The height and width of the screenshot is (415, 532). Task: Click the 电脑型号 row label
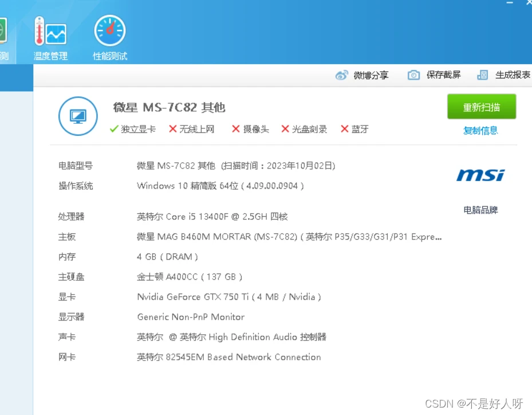(76, 166)
